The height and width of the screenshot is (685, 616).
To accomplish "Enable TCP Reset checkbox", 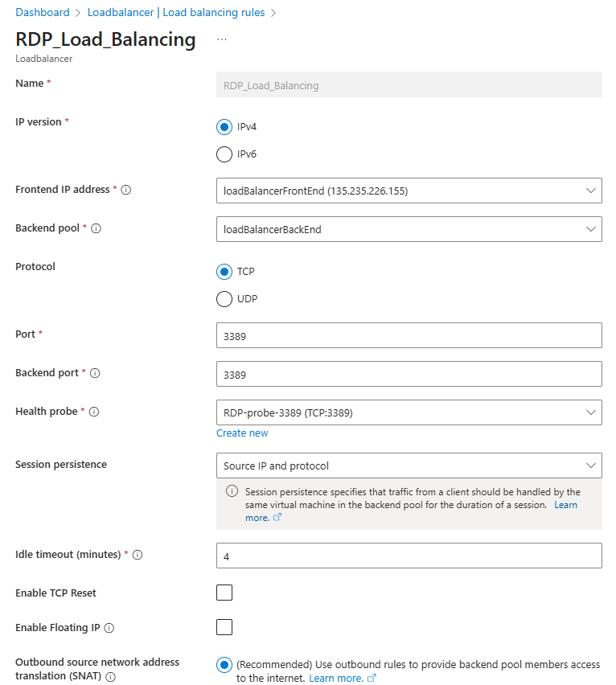I will (x=224, y=593).
